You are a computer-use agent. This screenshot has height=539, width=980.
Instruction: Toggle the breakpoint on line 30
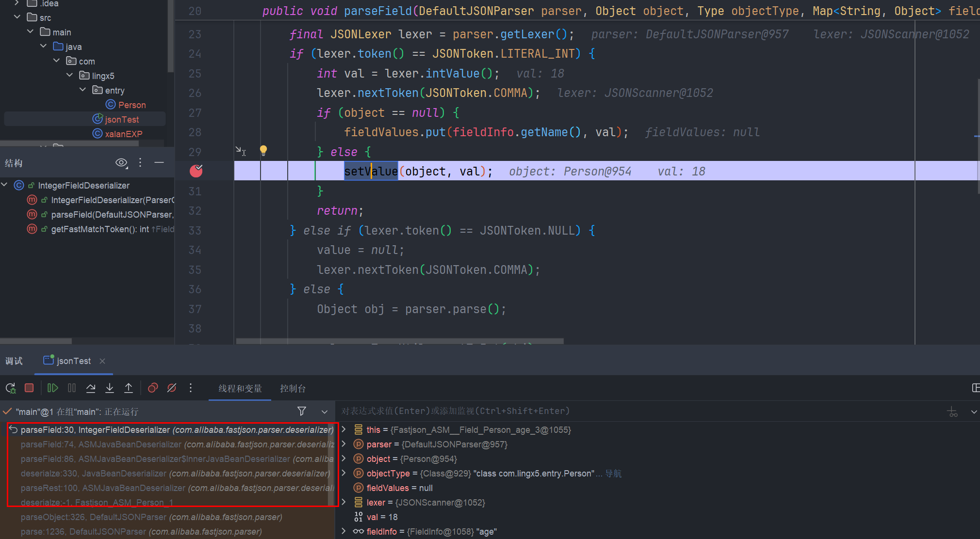(x=196, y=171)
